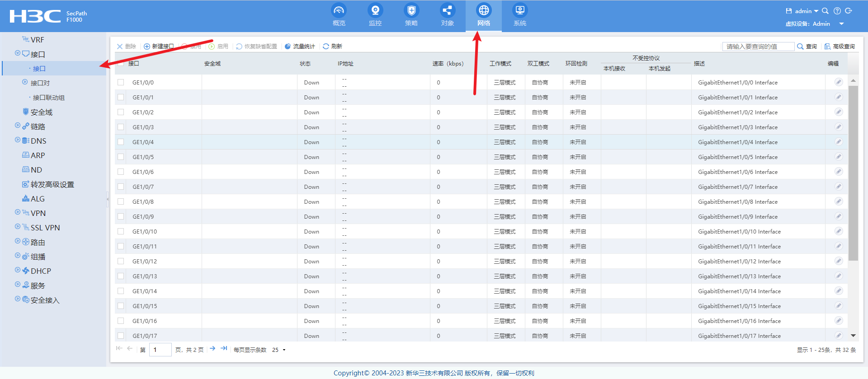Click the 恢复缺省配置 restore default button
This screenshot has height=379, width=868.
(x=256, y=47)
